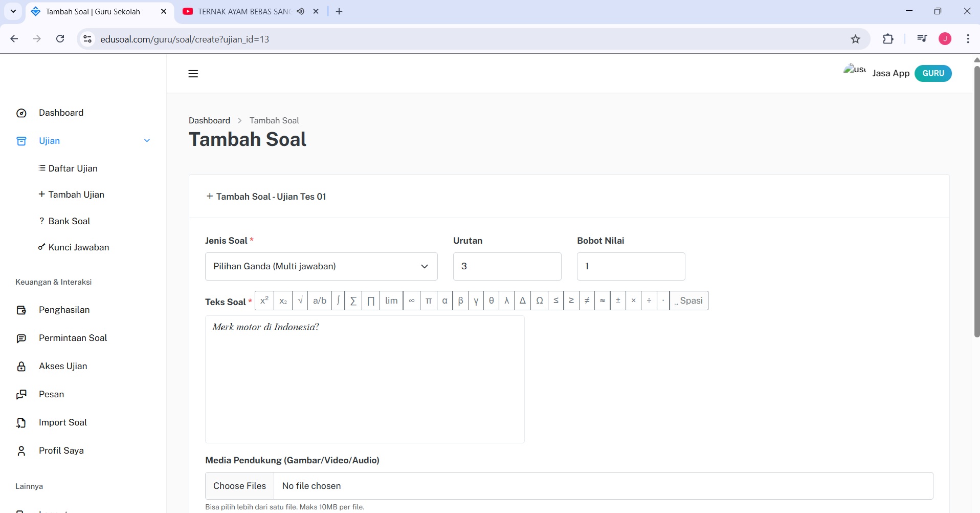Click the page vertical scrollbar
The image size is (980, 513).
[x=976, y=205]
